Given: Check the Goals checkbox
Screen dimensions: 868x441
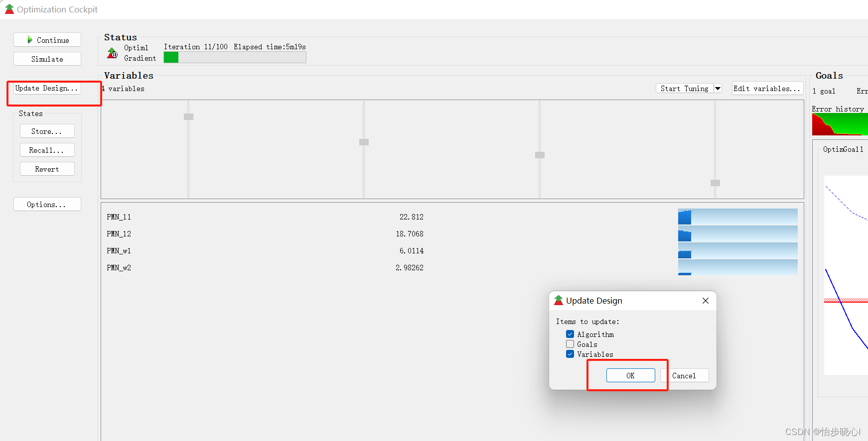Looking at the screenshot, I should [x=570, y=344].
